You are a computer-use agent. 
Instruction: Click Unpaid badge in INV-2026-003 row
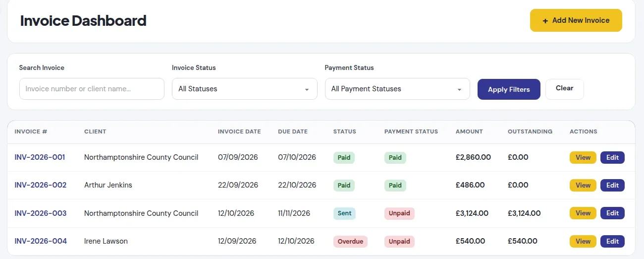399,213
